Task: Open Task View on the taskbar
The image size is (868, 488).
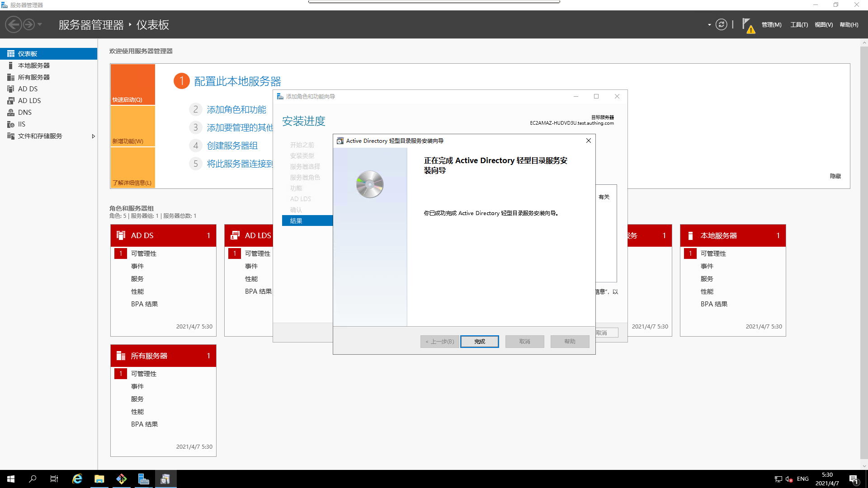Action: (x=54, y=479)
